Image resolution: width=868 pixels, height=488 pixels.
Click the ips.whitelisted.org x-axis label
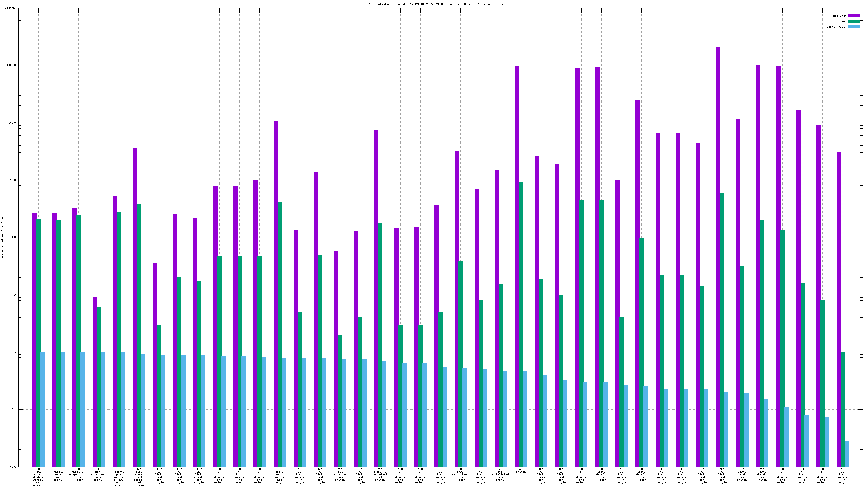click(500, 474)
